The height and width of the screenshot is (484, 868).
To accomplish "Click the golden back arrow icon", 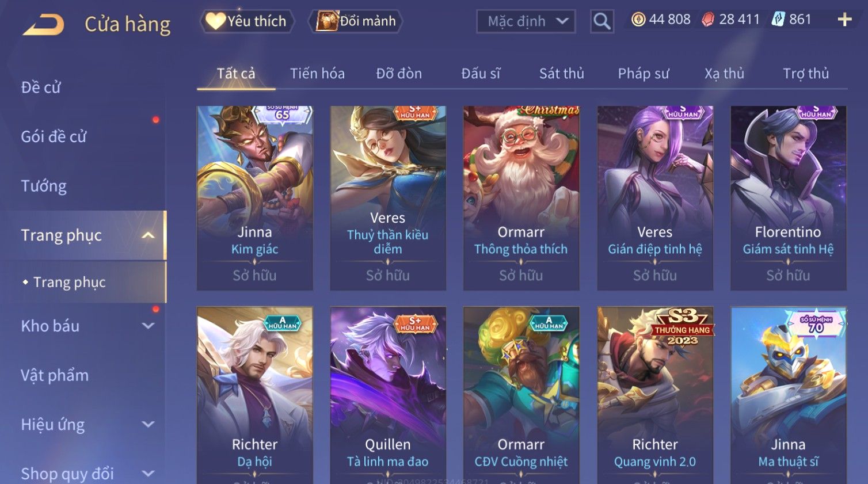I will 43,24.
